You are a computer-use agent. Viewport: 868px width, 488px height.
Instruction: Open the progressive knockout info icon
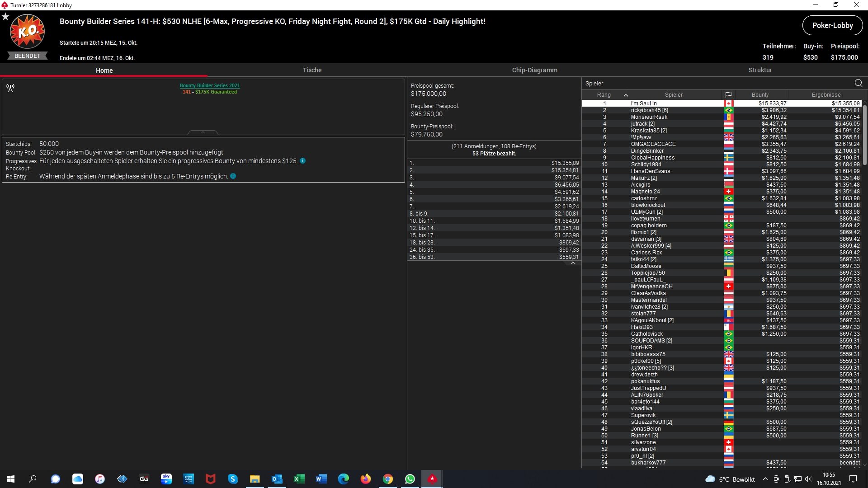coord(303,161)
